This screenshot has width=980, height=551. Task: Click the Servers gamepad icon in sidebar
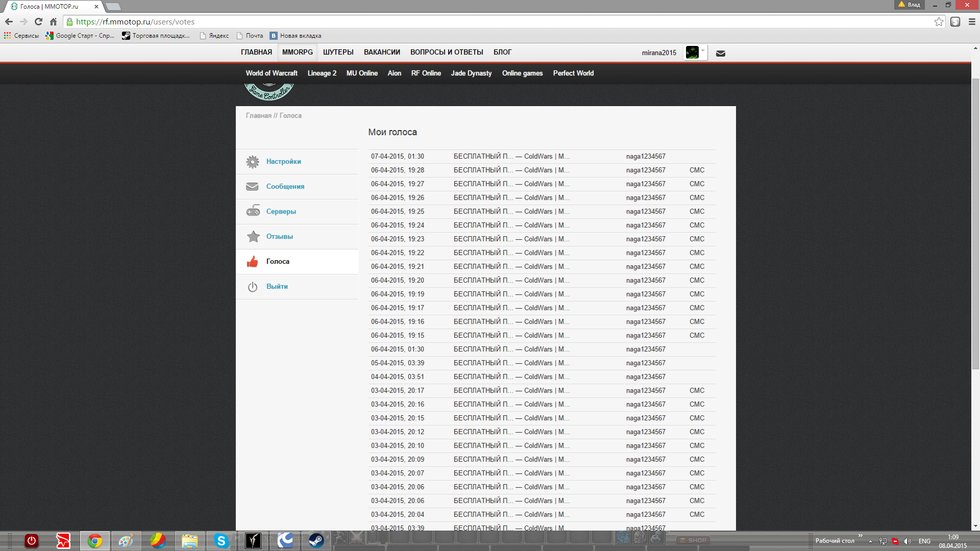(253, 211)
